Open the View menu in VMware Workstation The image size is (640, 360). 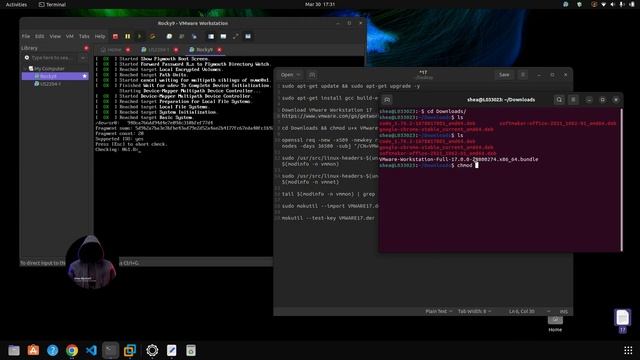[55, 36]
